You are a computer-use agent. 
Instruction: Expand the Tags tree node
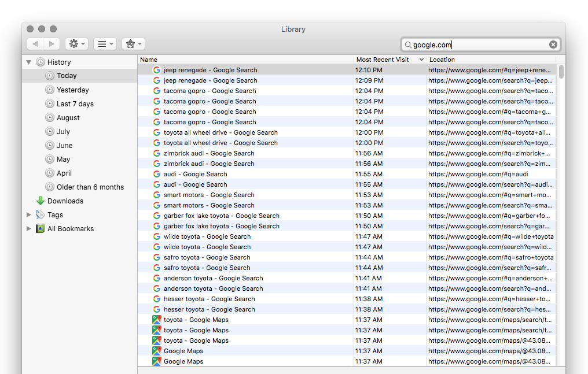pyautogui.click(x=29, y=215)
